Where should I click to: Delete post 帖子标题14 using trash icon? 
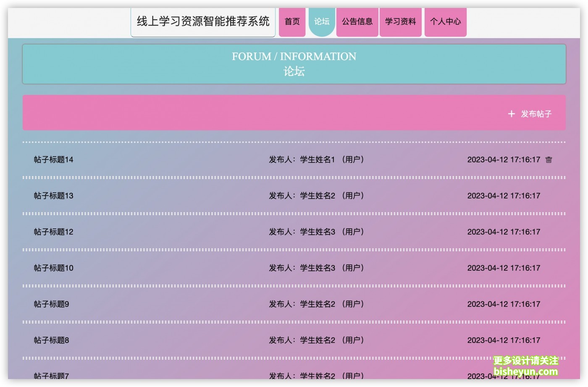click(549, 160)
